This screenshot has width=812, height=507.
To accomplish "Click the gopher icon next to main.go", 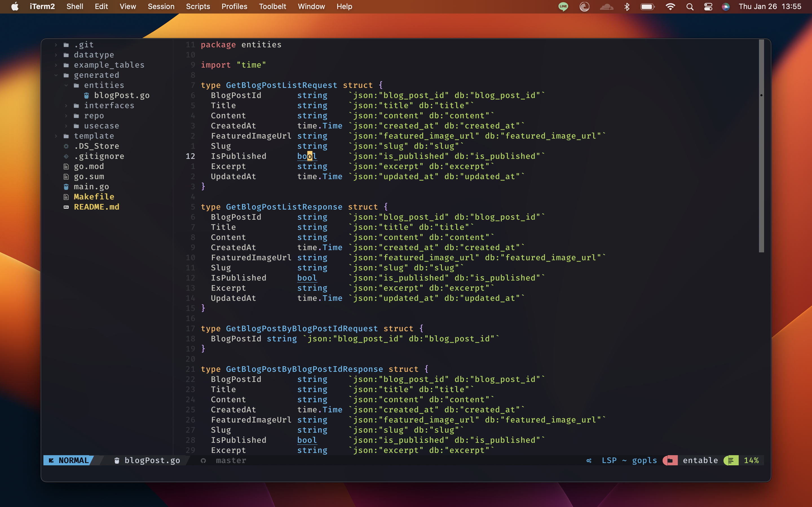I will (x=66, y=187).
